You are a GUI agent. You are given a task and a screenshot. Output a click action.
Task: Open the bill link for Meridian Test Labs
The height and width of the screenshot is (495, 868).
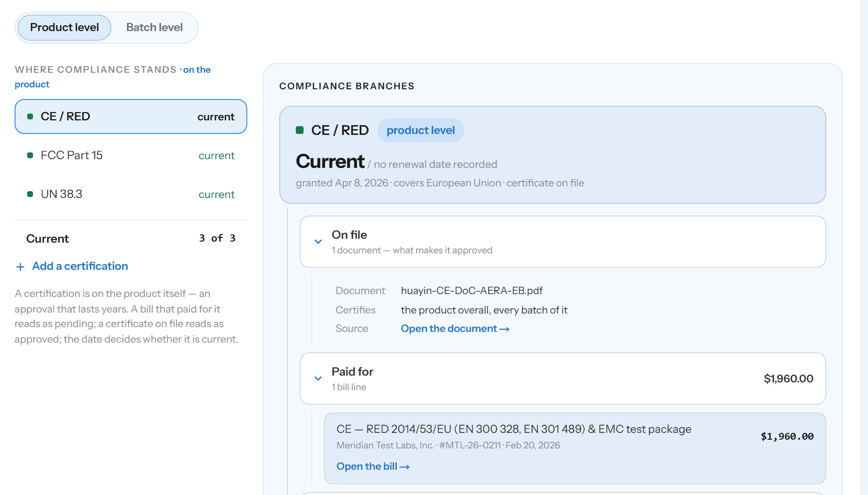tap(373, 466)
